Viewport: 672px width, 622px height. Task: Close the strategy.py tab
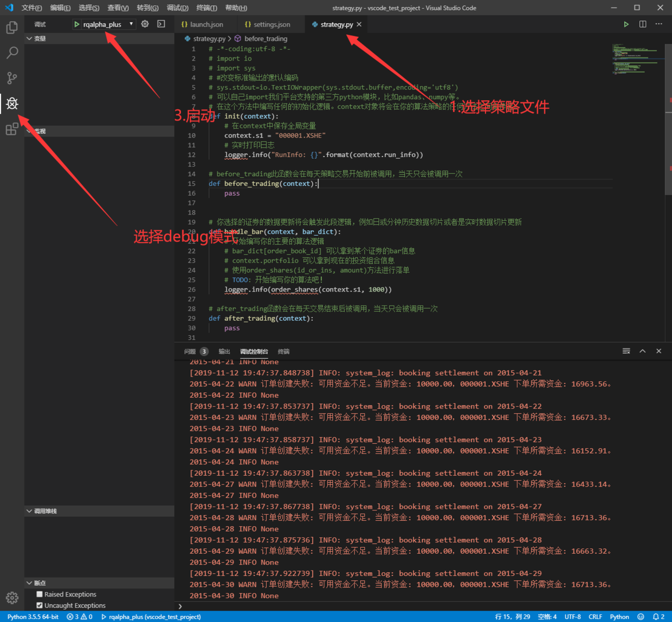(x=359, y=24)
